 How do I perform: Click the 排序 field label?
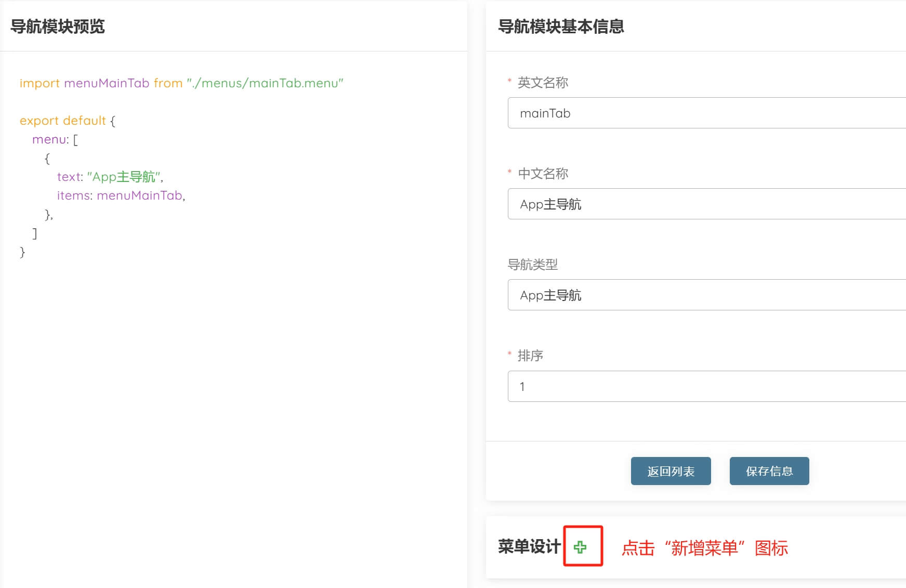click(x=530, y=356)
